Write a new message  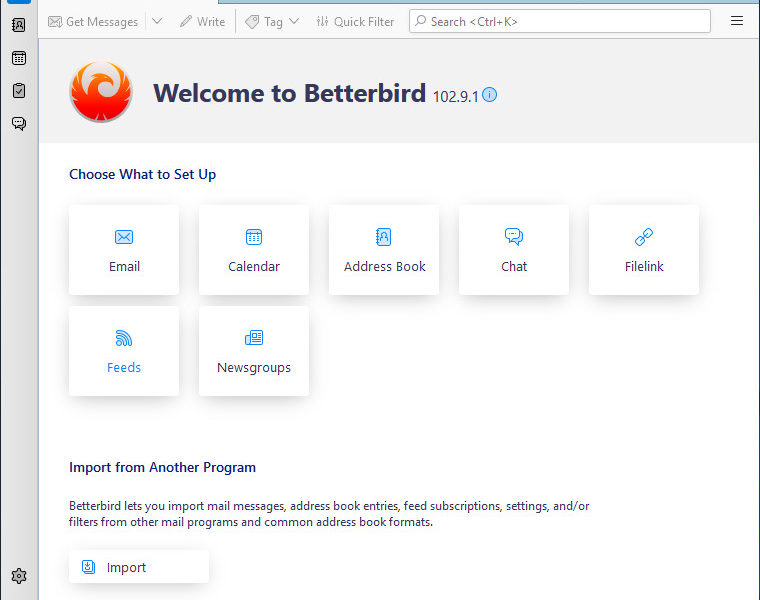click(x=203, y=21)
